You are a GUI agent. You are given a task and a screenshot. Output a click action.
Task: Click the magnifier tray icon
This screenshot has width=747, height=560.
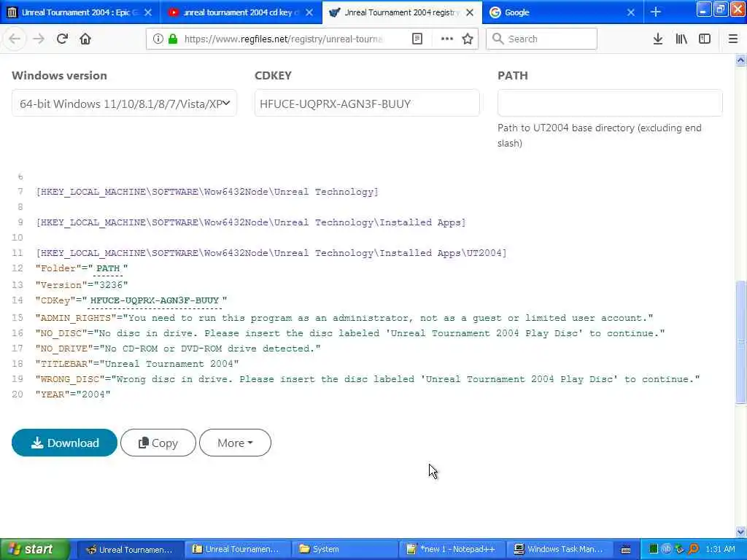(x=694, y=550)
